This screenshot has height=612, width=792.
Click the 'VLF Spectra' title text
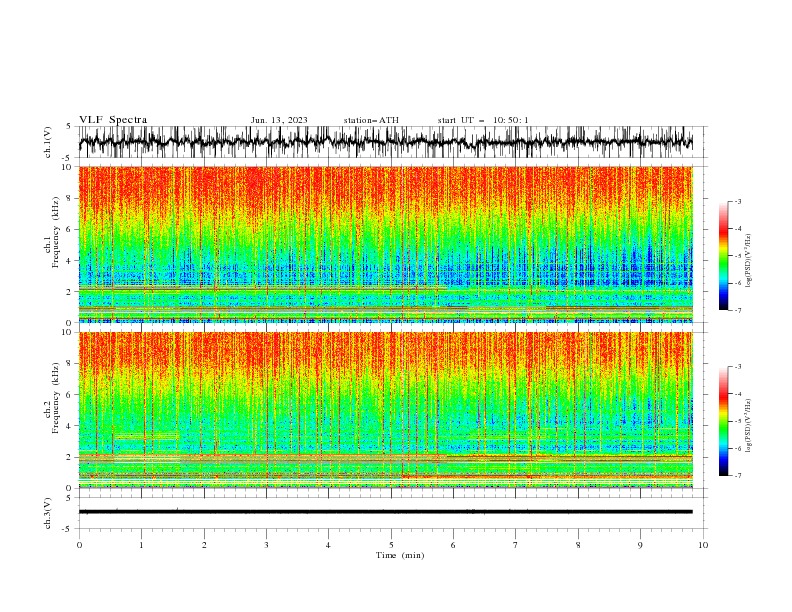[113, 120]
